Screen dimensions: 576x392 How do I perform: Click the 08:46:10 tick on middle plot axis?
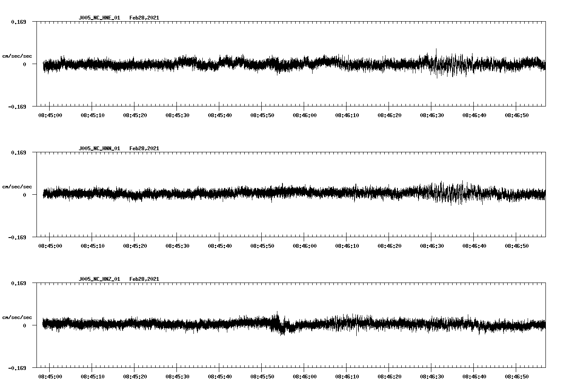click(x=347, y=245)
